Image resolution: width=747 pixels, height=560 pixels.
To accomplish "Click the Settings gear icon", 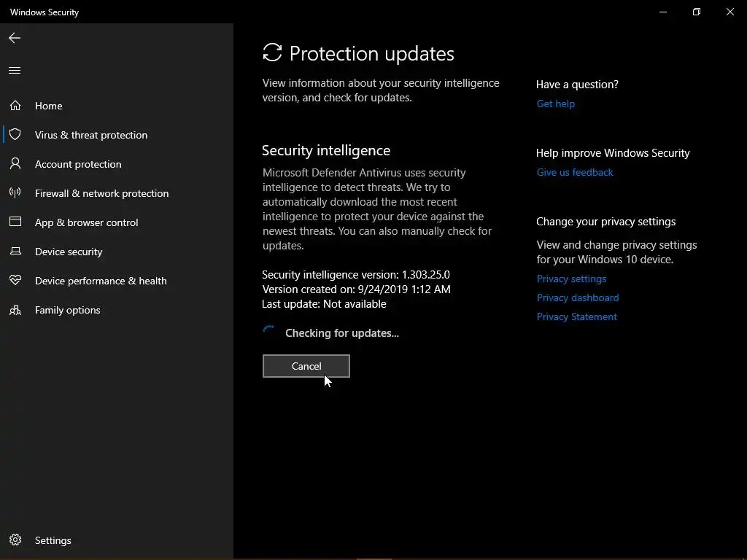I will click(15, 540).
